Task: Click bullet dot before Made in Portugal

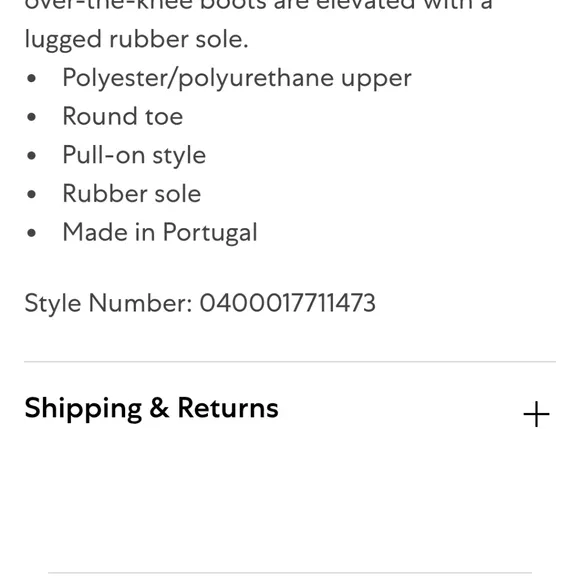Action: [x=32, y=233]
